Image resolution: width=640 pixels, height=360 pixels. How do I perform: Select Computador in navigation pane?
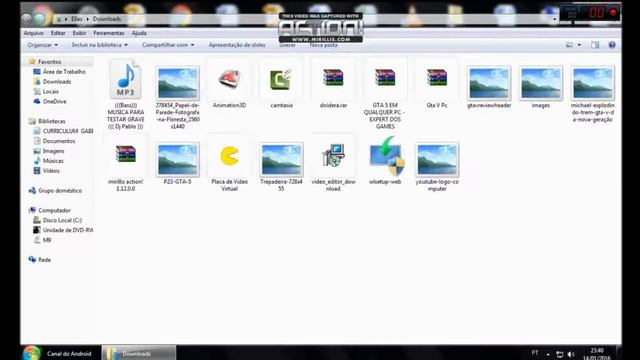[x=54, y=210]
